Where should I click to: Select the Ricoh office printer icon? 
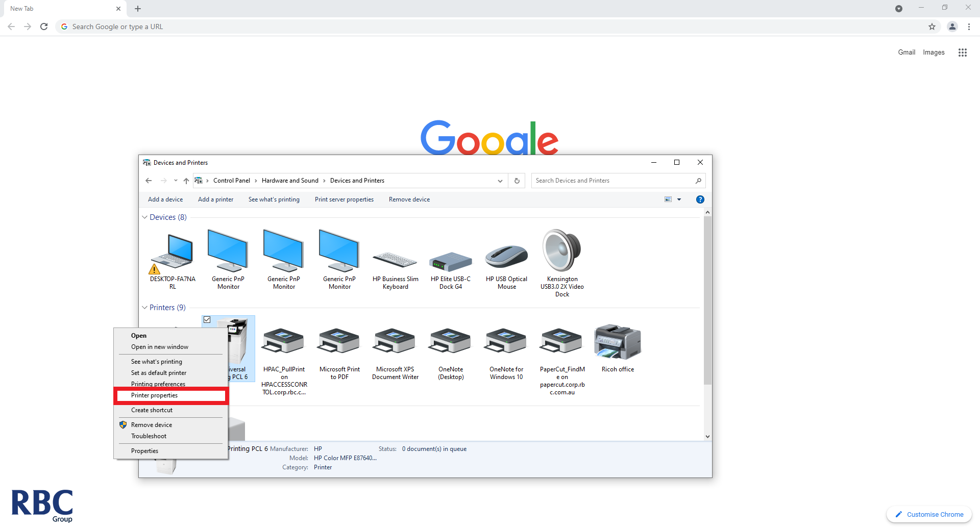click(x=617, y=342)
